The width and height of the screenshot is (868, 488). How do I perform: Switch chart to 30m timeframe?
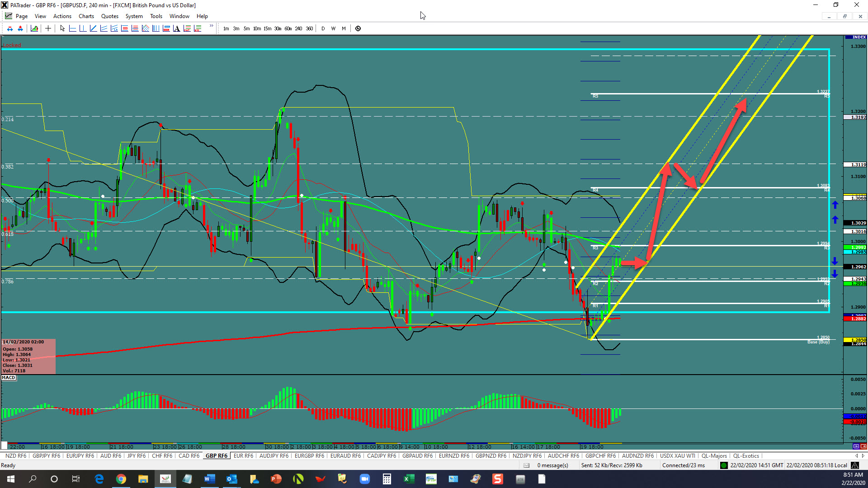coord(278,28)
